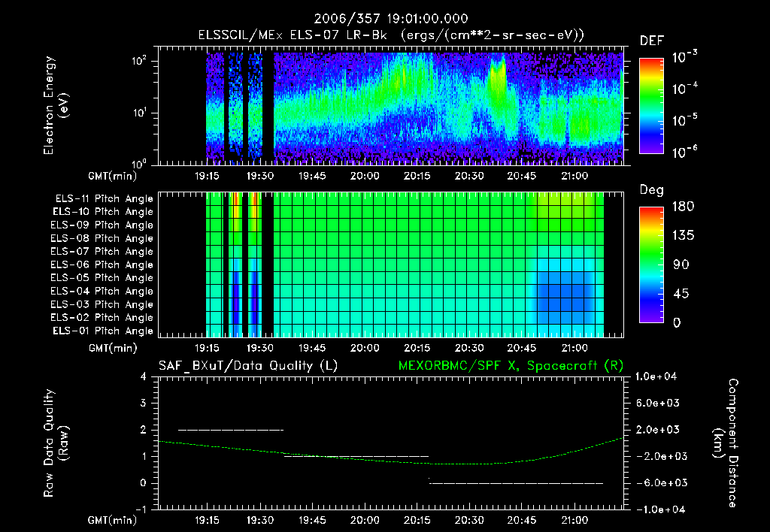The image size is (770, 532).
Task: Select the 'ELS-06 Pitch Angle' row label
Action: point(102,265)
